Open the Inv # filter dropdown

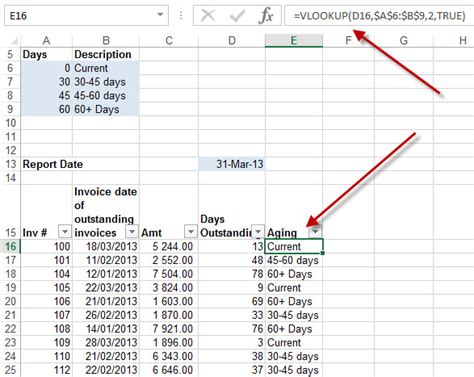click(x=65, y=231)
